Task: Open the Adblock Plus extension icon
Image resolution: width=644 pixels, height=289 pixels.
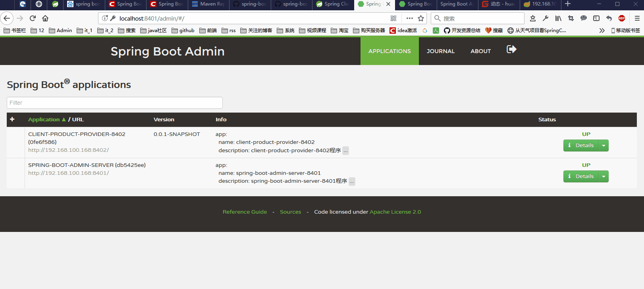Action: click(x=622, y=18)
